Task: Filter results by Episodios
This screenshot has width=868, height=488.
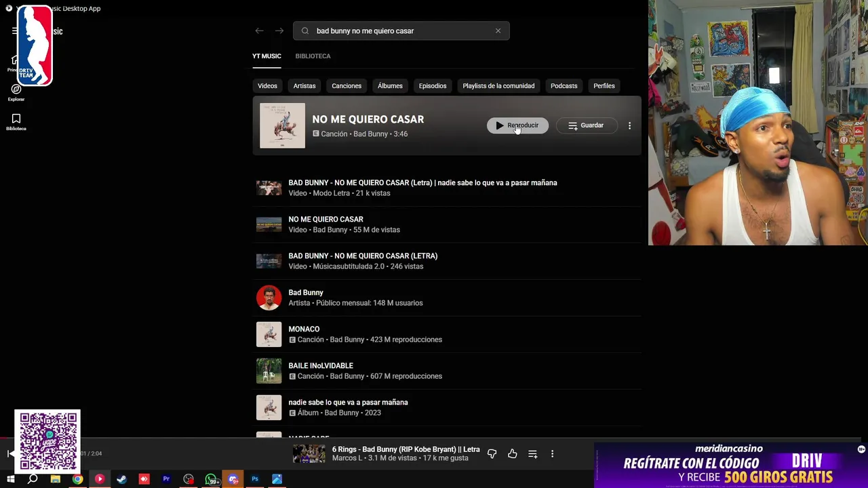Action: point(433,86)
